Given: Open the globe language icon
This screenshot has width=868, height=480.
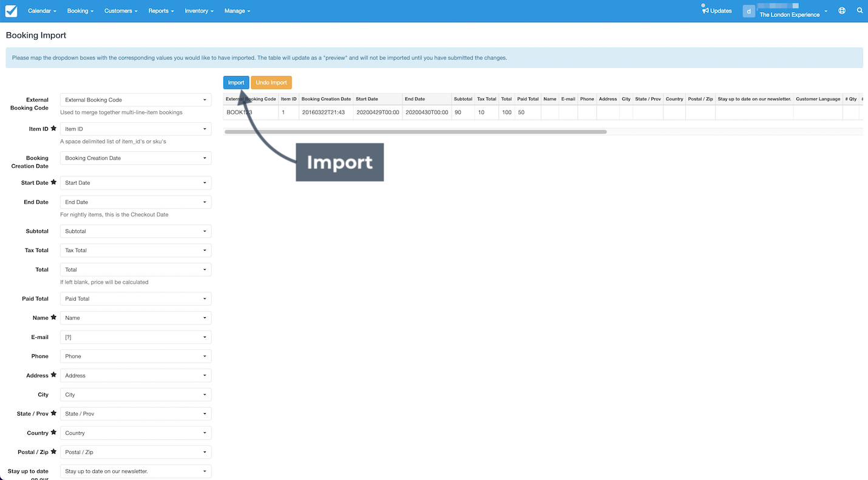Looking at the screenshot, I should tap(842, 11).
